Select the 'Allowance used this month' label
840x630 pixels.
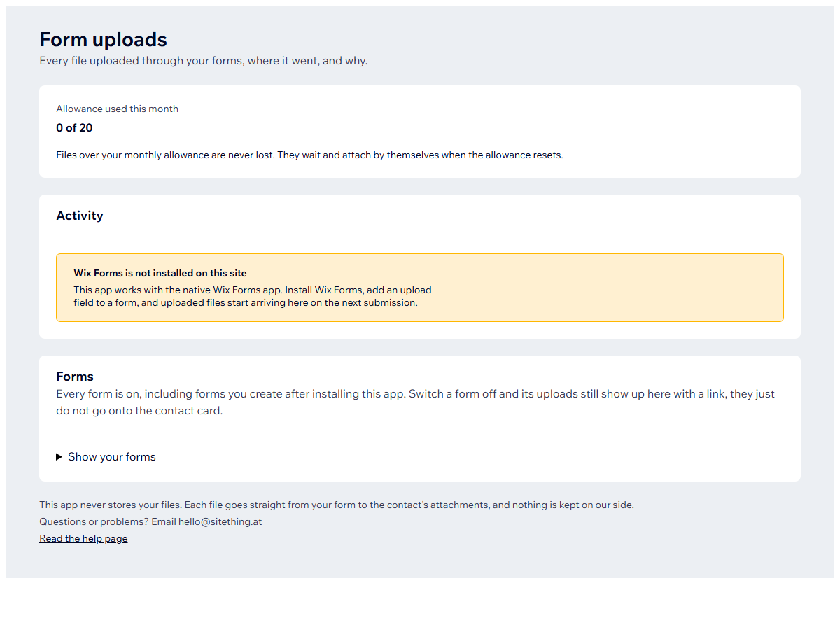pyautogui.click(x=117, y=108)
